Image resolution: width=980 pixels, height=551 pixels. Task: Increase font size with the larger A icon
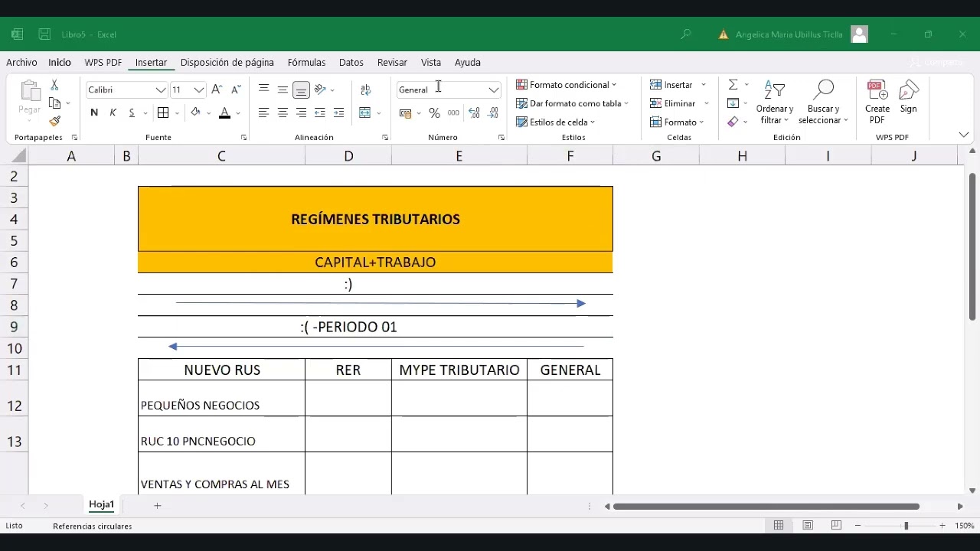pyautogui.click(x=217, y=90)
